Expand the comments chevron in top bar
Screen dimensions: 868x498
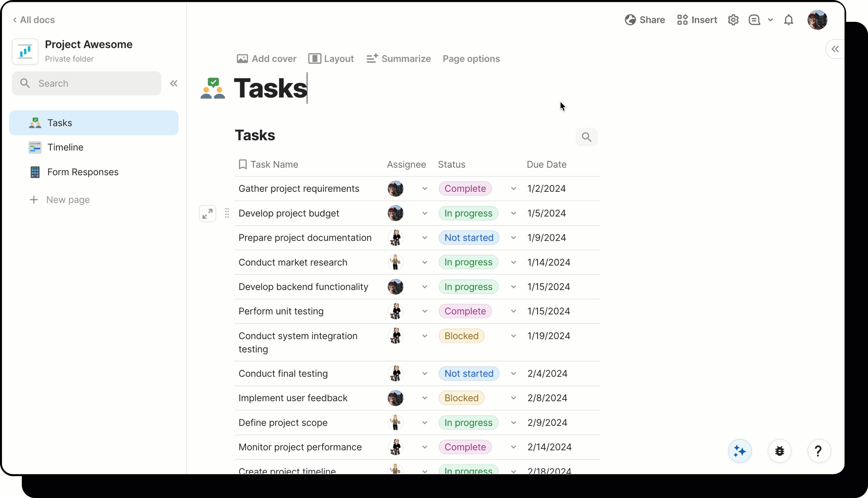point(770,20)
